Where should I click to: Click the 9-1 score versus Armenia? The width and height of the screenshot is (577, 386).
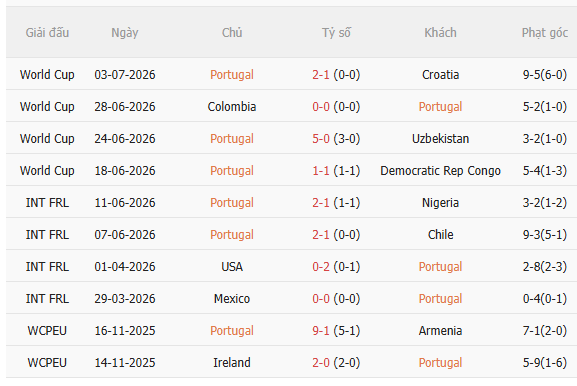click(321, 331)
